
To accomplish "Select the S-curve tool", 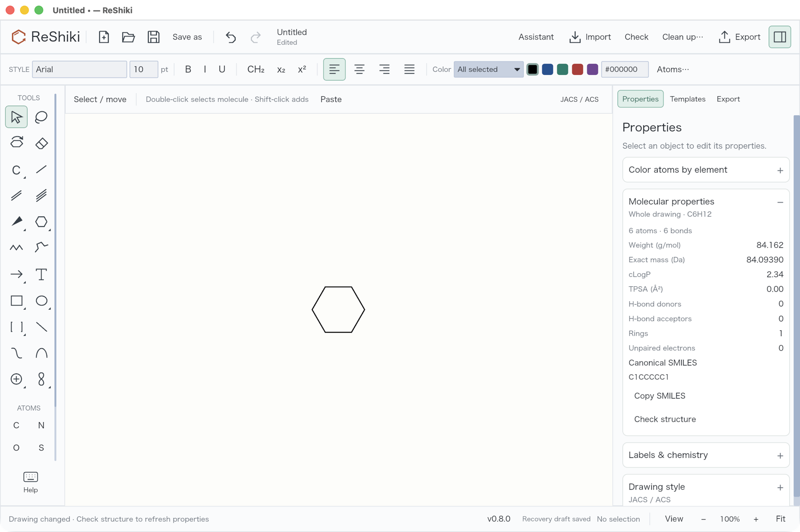I will tap(16, 353).
